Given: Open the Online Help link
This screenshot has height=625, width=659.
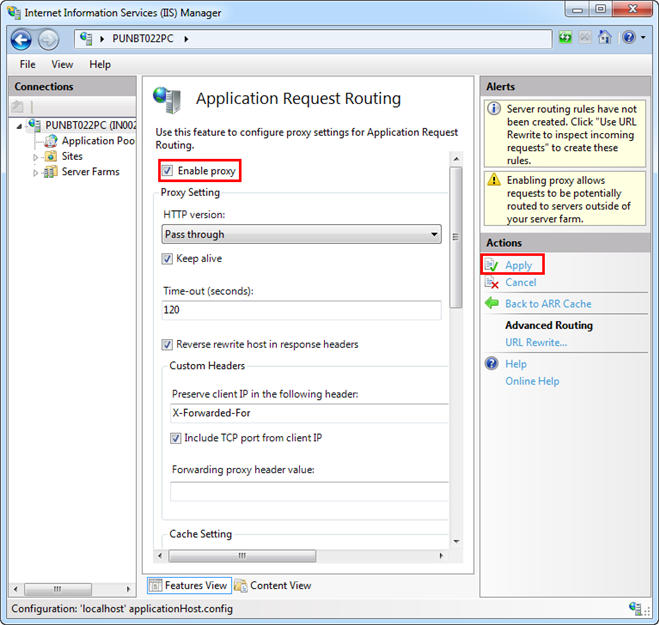Looking at the screenshot, I should 532,381.
